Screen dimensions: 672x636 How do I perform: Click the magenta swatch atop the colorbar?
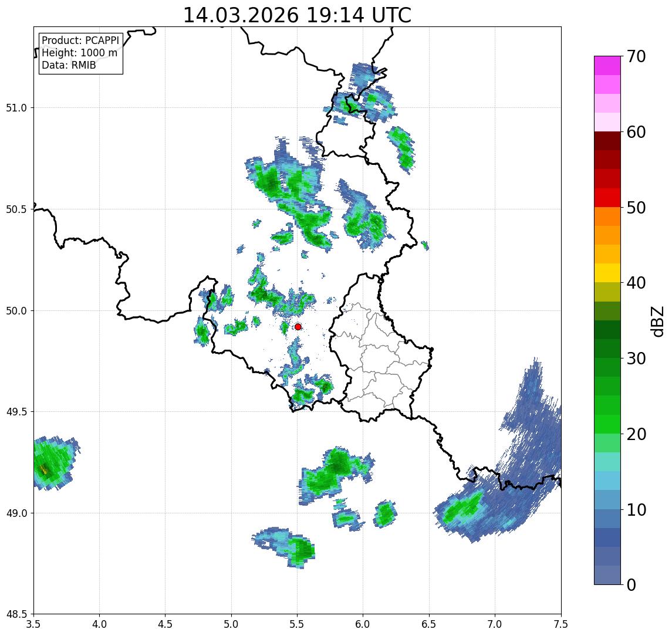(607, 66)
